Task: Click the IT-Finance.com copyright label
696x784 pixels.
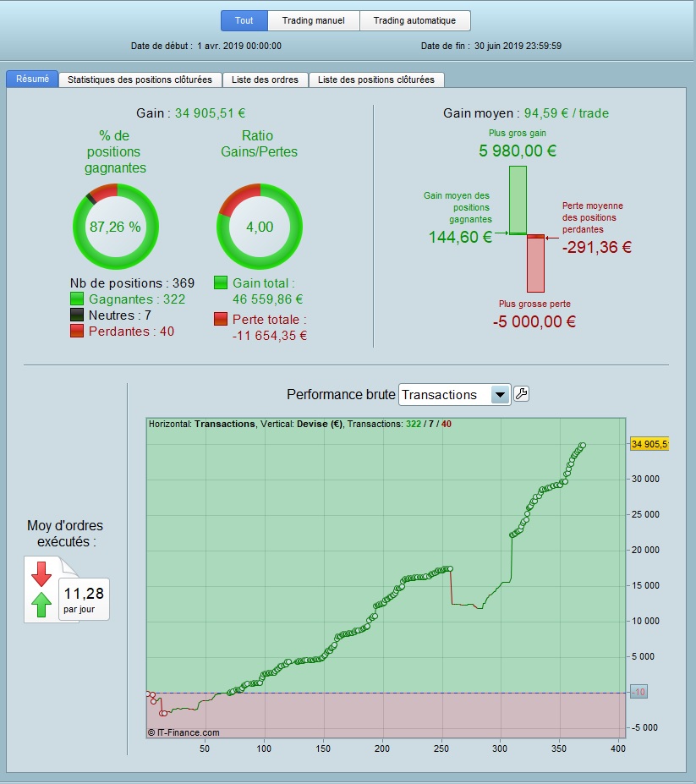Action: click(184, 732)
